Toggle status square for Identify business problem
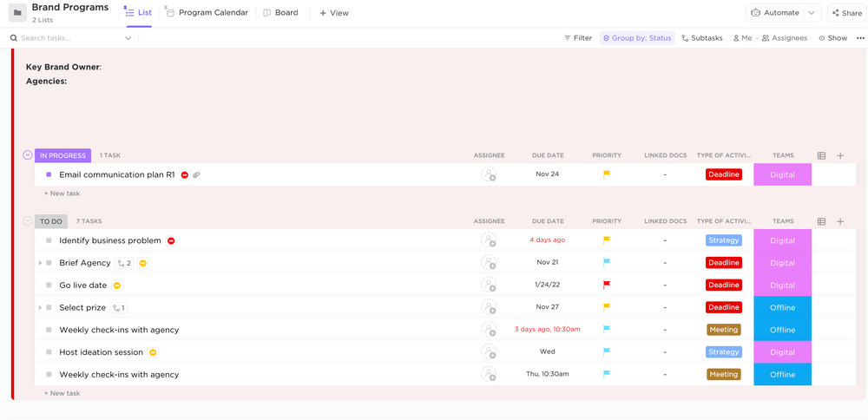The image size is (868, 420). [49, 240]
